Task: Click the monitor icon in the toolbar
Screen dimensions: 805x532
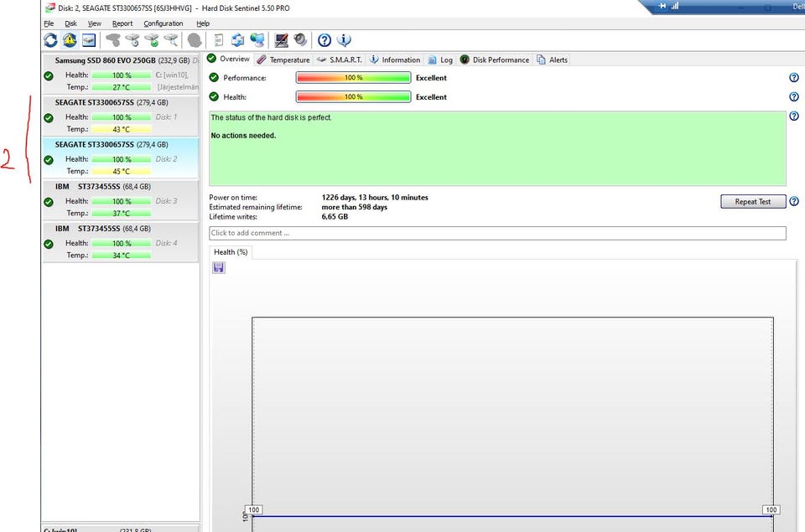Action: pos(282,40)
